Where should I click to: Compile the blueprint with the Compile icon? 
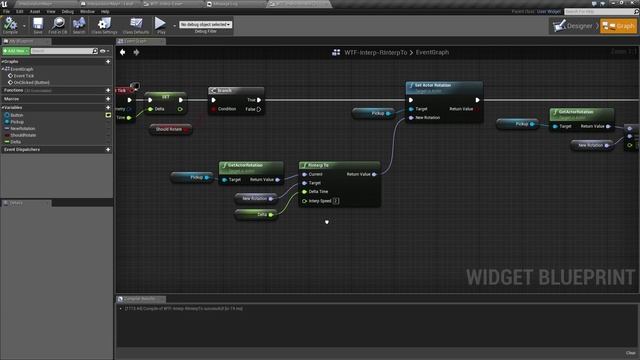10,24
